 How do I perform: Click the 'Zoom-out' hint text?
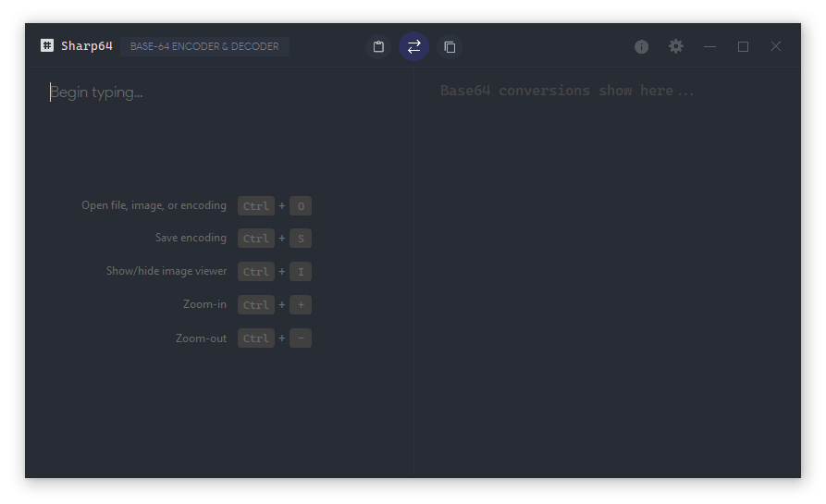click(201, 338)
